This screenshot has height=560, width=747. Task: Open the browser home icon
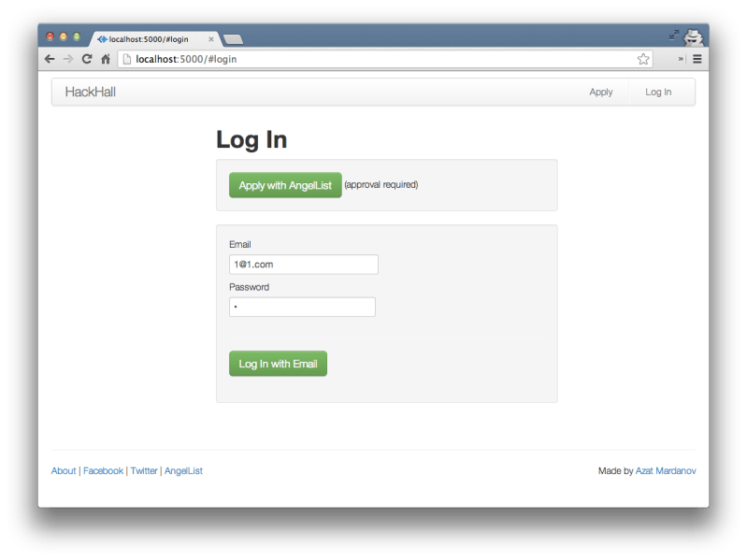point(106,59)
